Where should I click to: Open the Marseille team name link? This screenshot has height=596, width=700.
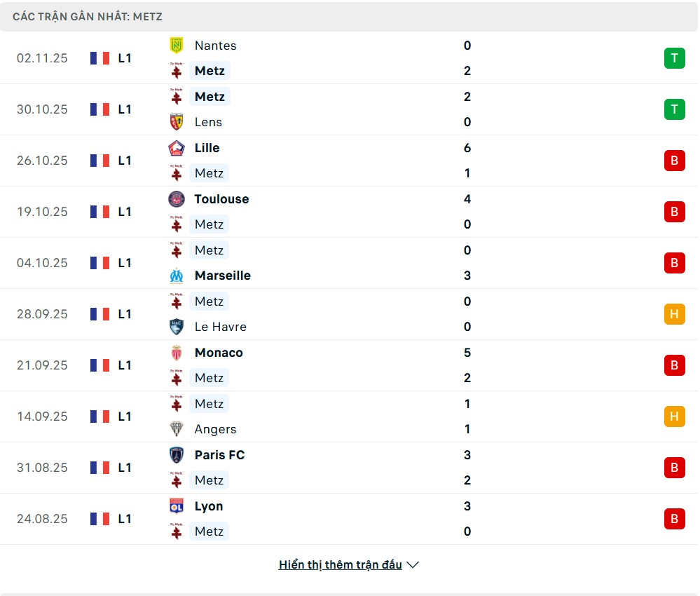[222, 276]
